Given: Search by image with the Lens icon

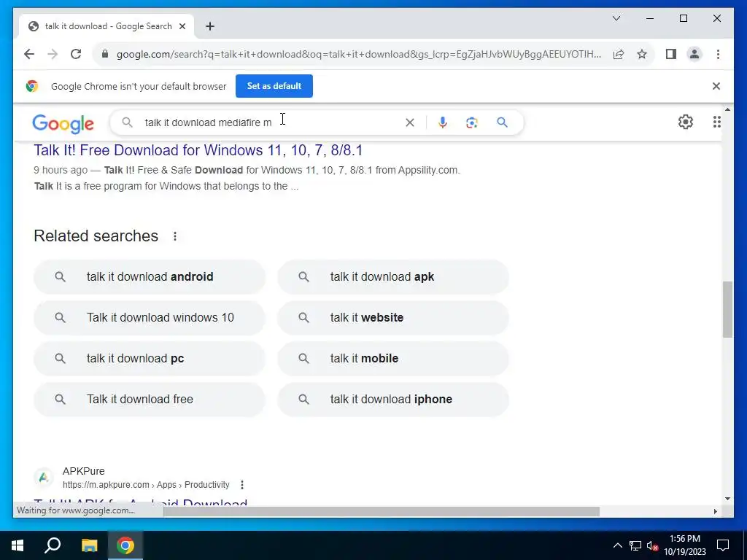Looking at the screenshot, I should click(x=472, y=122).
